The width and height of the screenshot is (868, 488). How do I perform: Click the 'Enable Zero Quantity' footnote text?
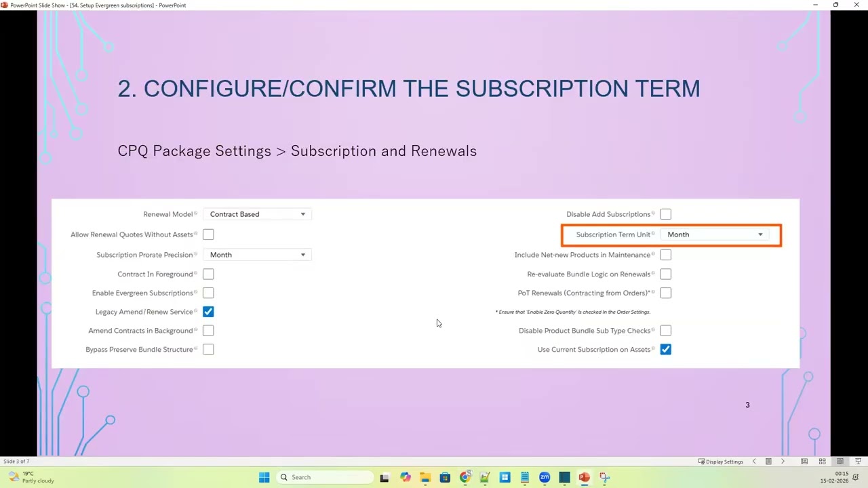pyautogui.click(x=572, y=312)
